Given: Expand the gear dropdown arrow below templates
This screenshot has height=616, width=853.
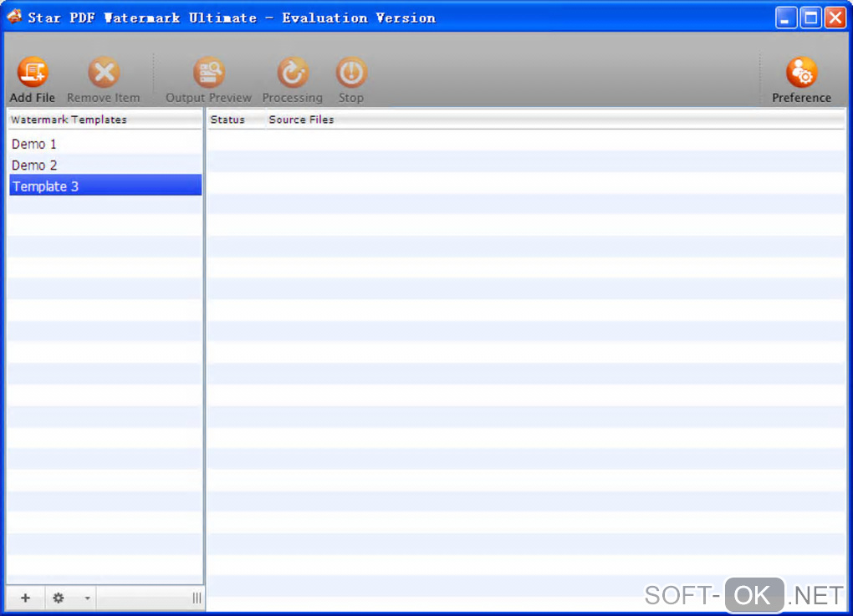Looking at the screenshot, I should pos(87,598).
